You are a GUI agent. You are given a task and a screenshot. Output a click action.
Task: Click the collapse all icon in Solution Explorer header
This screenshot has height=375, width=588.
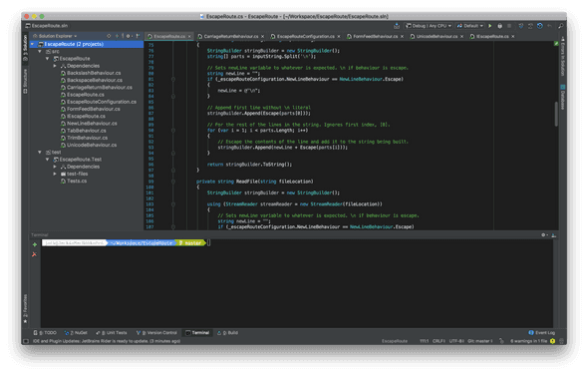(x=117, y=36)
